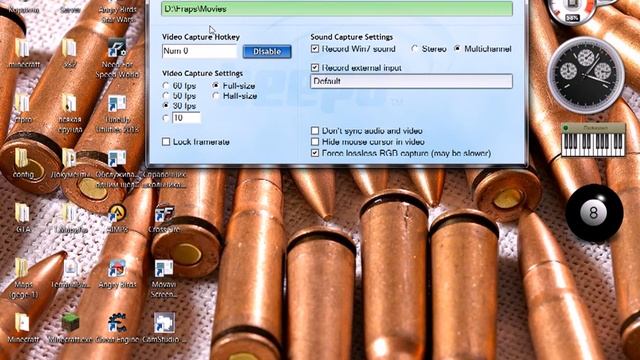
Task: Select the custom fps radio button
Action: click(x=166, y=118)
